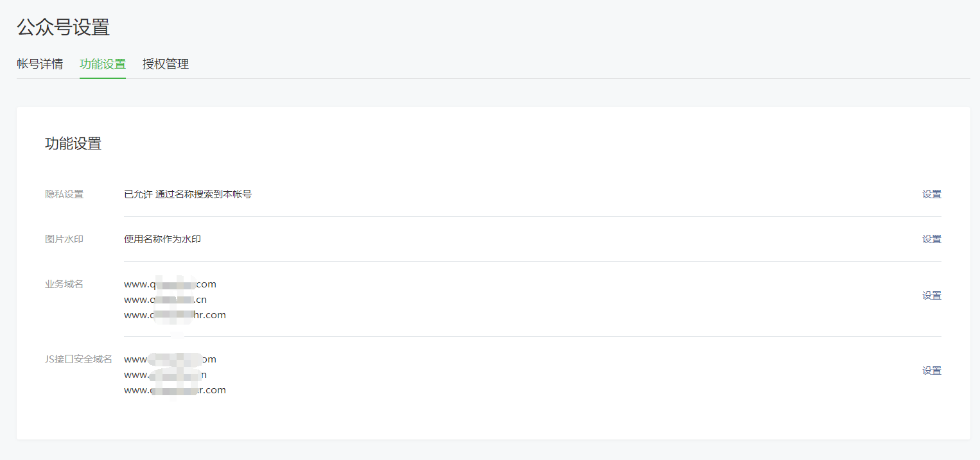This screenshot has width=980, height=460.
Task: Open 设置 for JS接口安全域名
Action: click(x=932, y=371)
